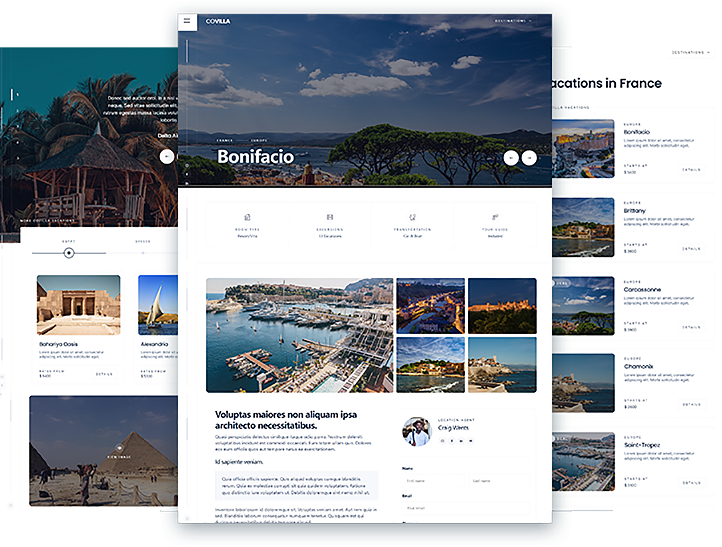
Task: Open Details for Bonifacio vacation card
Action: pos(691,170)
